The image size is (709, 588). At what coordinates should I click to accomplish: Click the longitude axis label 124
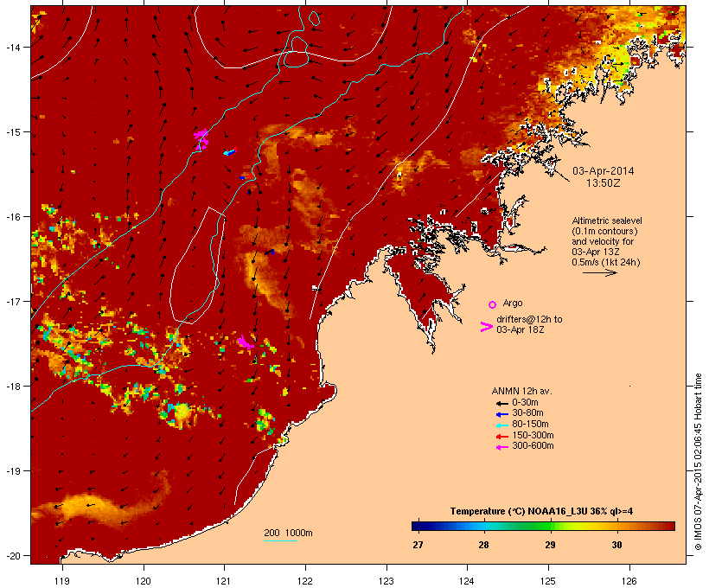coord(467,581)
